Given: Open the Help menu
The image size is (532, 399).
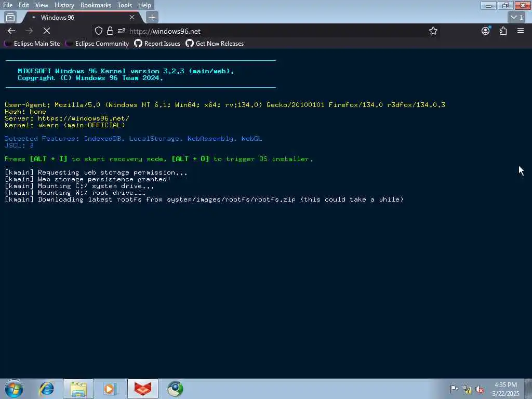Looking at the screenshot, I should click(x=144, y=5).
